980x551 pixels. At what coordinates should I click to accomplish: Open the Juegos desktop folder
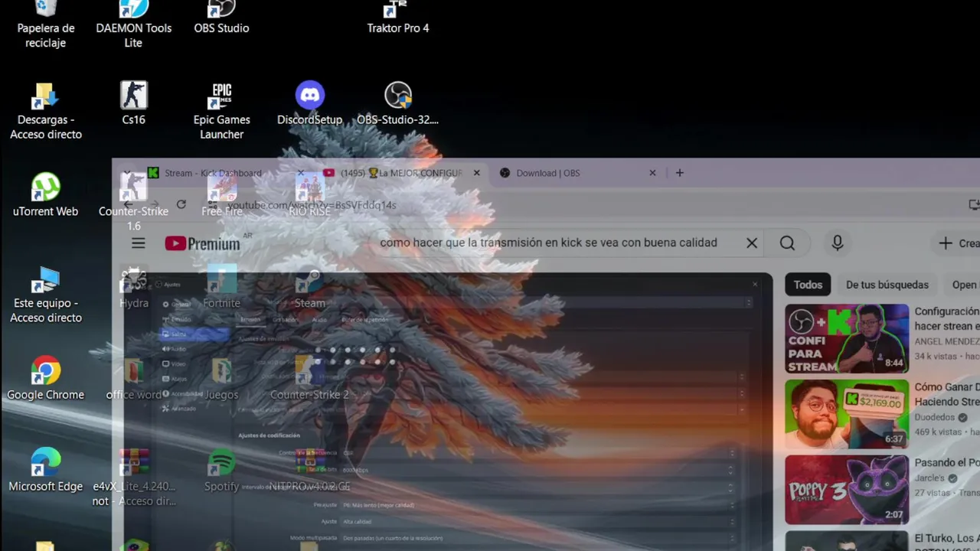(221, 378)
